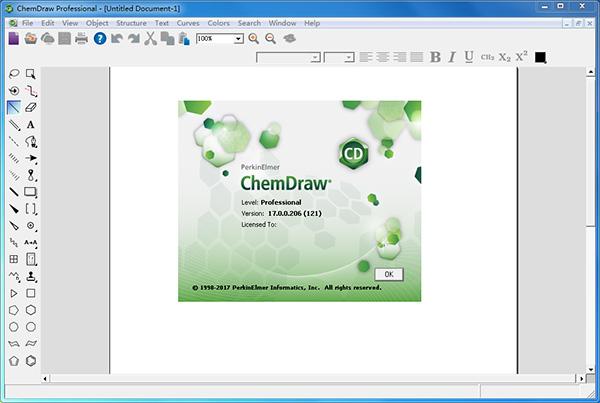Image resolution: width=600 pixels, height=403 pixels.
Task: Select the Templates stamp tool
Action: pos(31,276)
